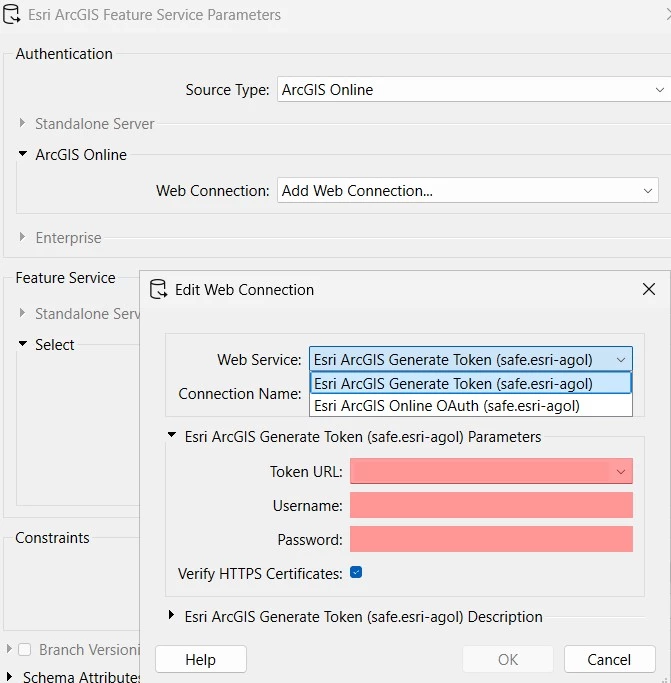Click the Token URL field
The height and width of the screenshot is (683, 671).
pos(491,471)
